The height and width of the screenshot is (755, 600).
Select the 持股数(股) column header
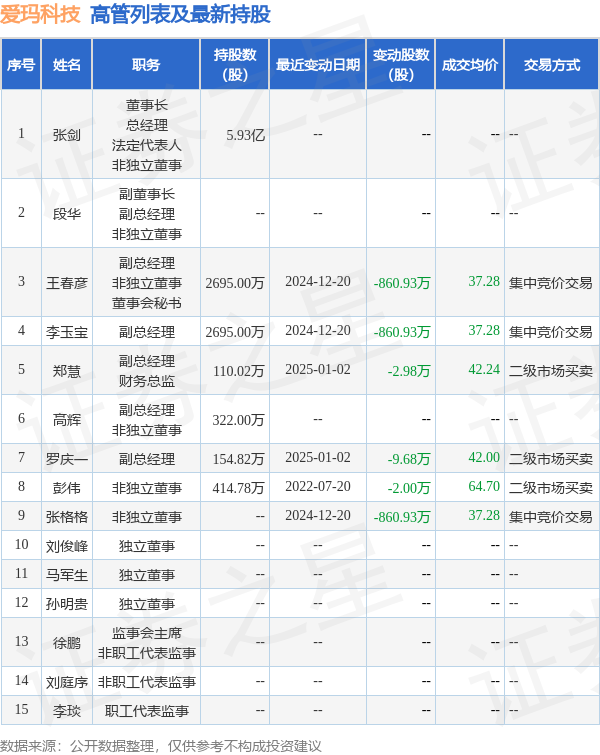coord(235,65)
